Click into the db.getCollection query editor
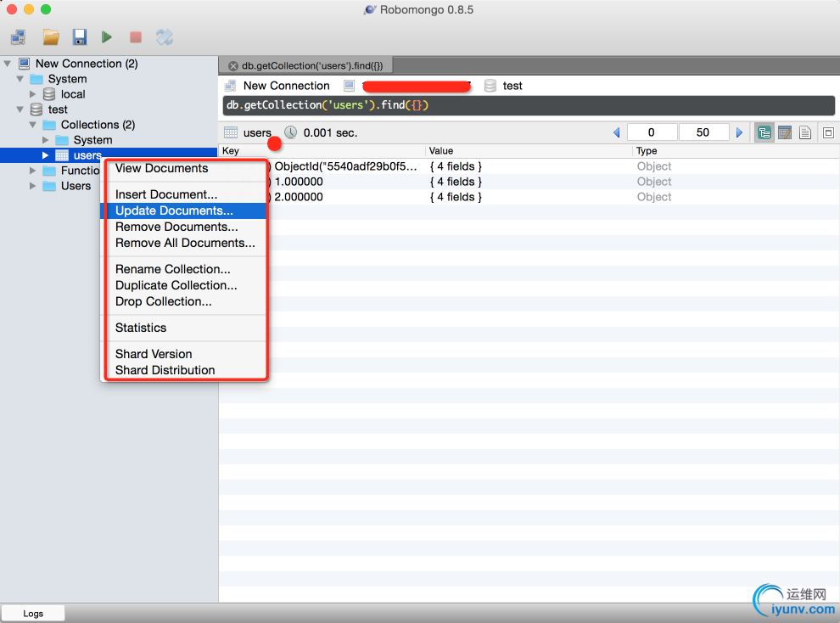This screenshot has width=840, height=623. click(529, 105)
